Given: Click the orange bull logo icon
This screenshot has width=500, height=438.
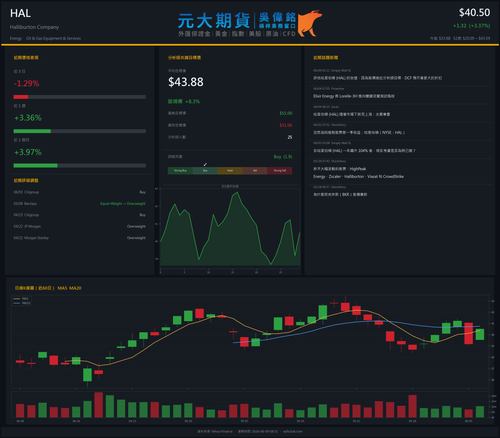Looking at the screenshot, I should tap(309, 23).
